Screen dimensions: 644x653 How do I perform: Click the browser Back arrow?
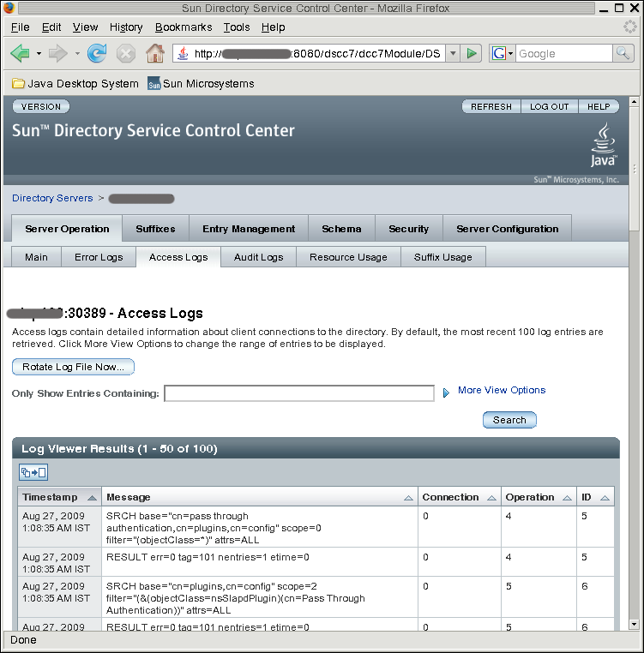(20, 54)
